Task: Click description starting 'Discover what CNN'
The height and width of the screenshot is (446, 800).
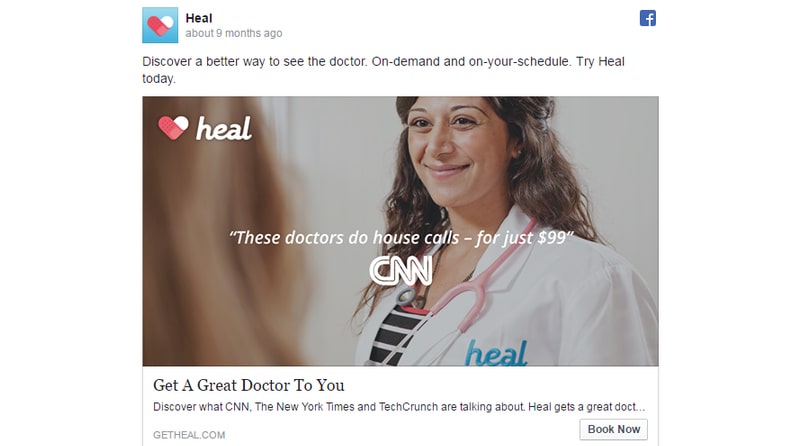Action: click(399, 407)
